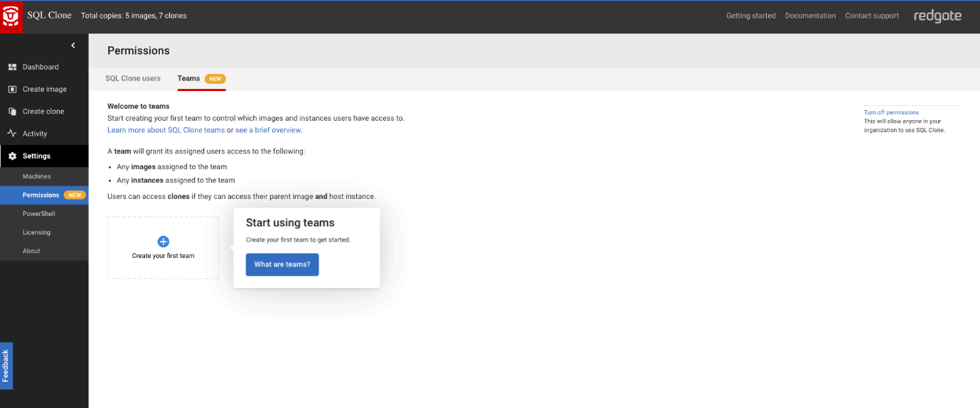The height and width of the screenshot is (408, 980).
Task: Collapse the sidebar with the chevron arrow
Action: (73, 45)
